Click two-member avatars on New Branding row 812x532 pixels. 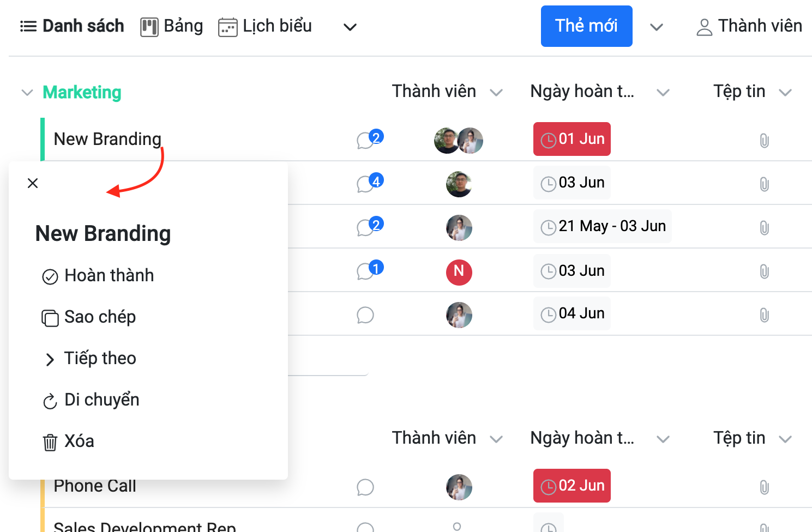459,141
